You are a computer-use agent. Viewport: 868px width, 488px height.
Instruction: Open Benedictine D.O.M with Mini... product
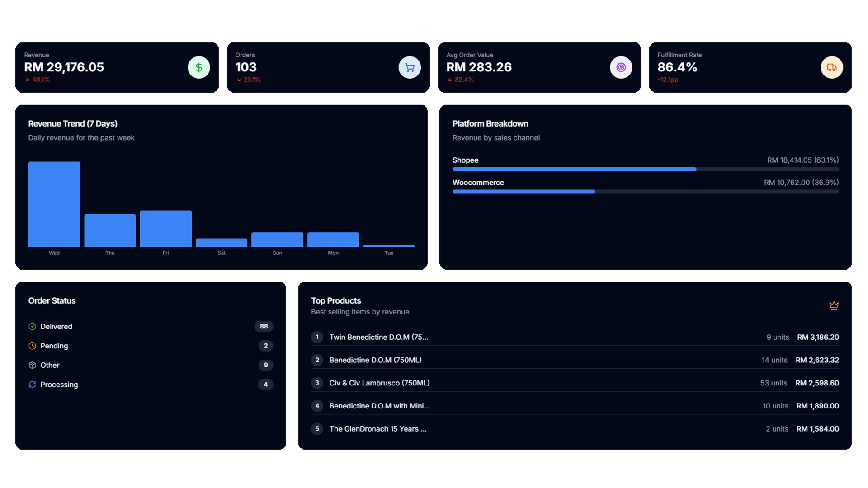tap(380, 406)
